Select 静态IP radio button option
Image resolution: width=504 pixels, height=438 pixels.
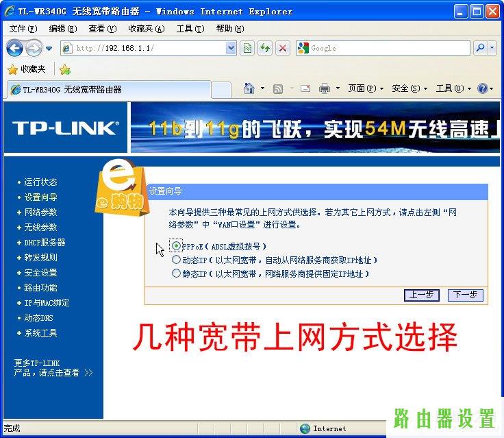coord(176,273)
